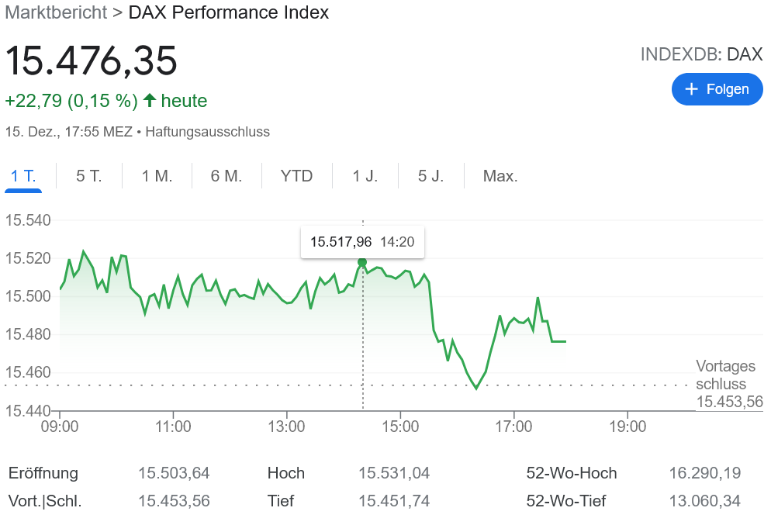771x532 pixels.
Task: Click the green up arrow beside heute
Action: coord(150,101)
